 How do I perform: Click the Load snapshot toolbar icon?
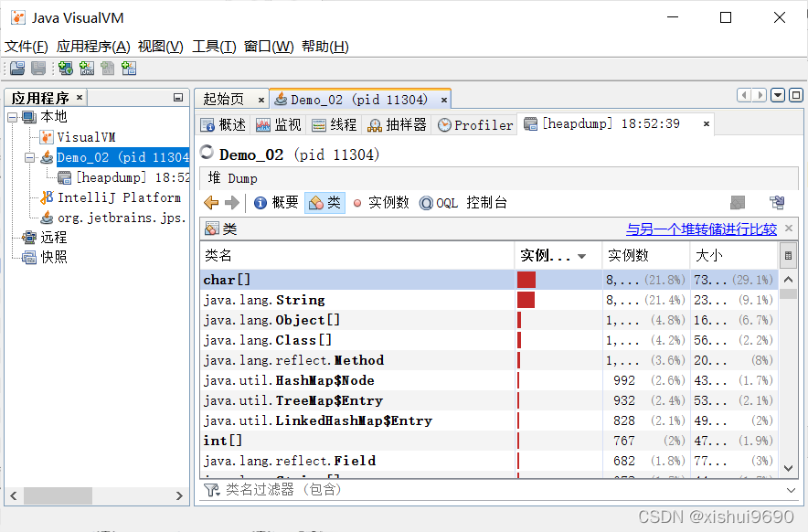tap(17, 68)
